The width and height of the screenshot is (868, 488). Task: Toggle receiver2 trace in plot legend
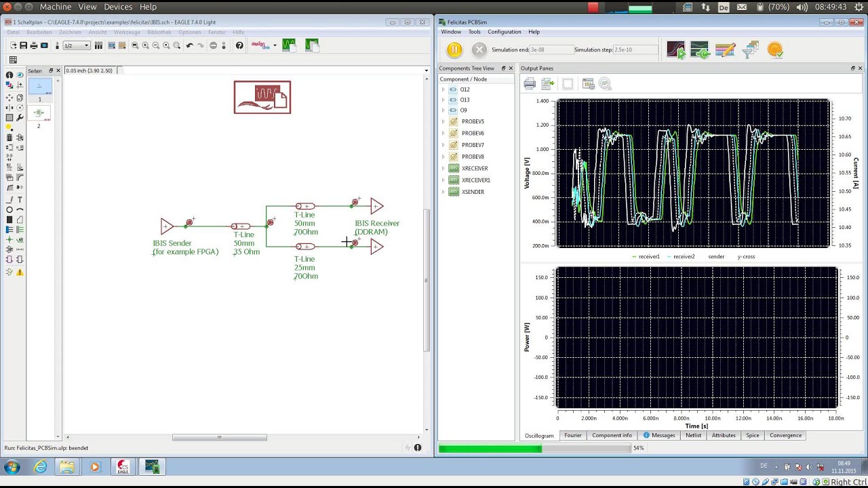[x=681, y=257]
